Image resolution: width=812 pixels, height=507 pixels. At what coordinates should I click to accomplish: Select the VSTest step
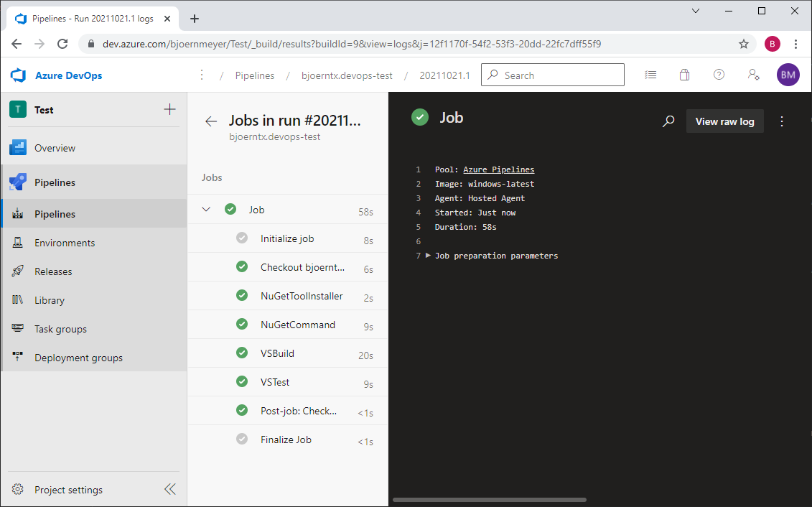[288, 382]
